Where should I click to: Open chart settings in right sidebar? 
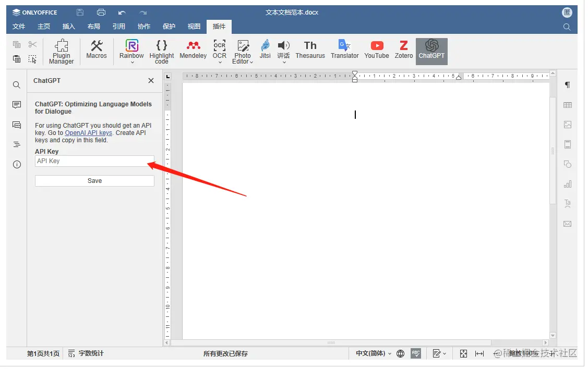click(568, 184)
